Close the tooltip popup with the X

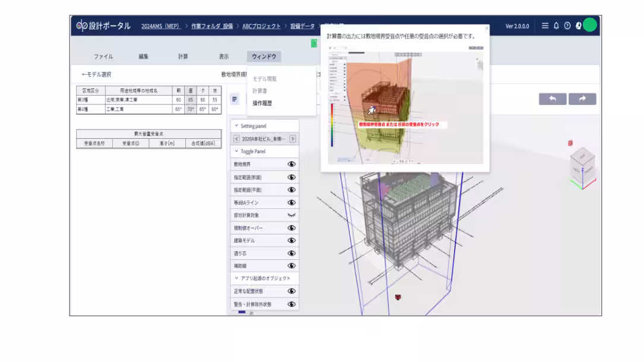(x=487, y=28)
